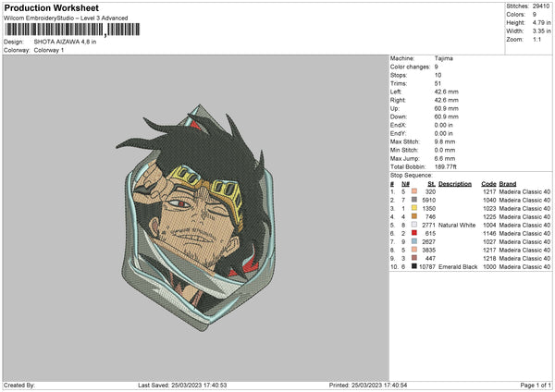Click thread code 1146 in stop 6

[x=489, y=234]
